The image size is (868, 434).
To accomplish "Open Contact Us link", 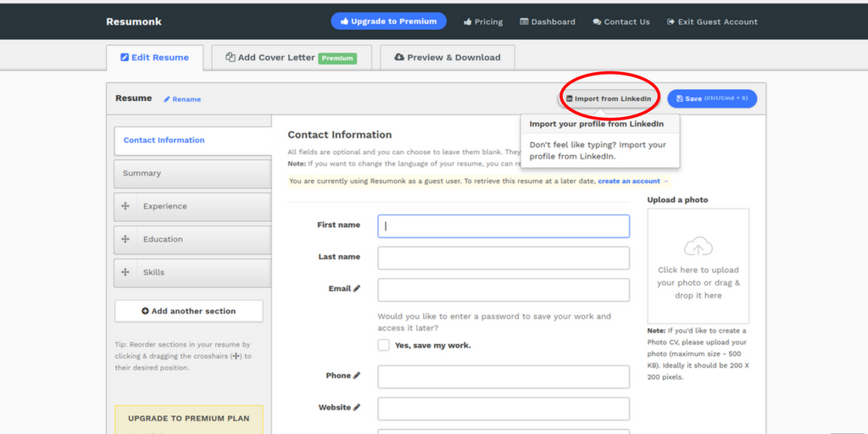I will click(x=621, y=21).
